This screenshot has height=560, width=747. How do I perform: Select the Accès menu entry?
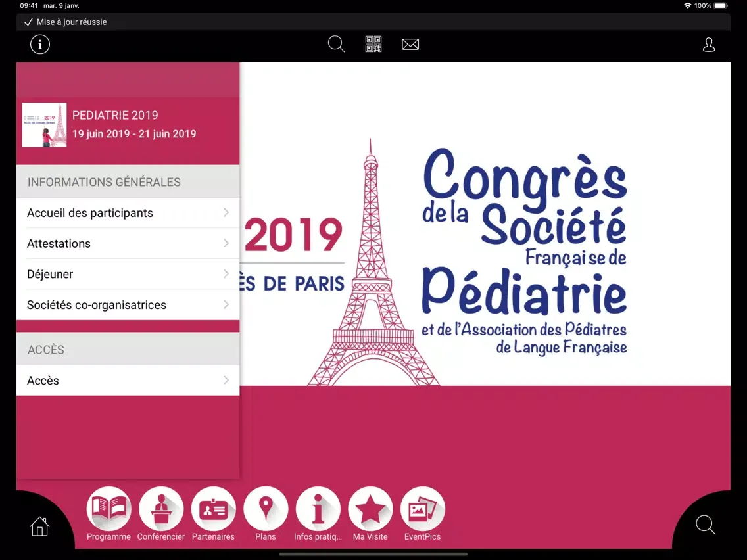128,381
